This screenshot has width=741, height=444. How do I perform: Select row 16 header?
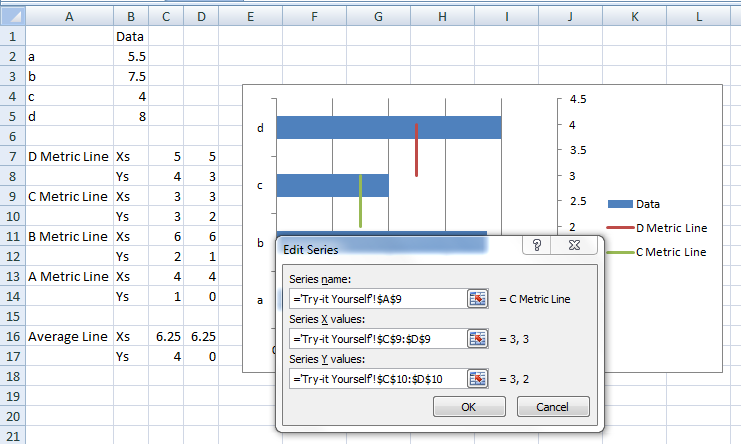tap(13, 336)
